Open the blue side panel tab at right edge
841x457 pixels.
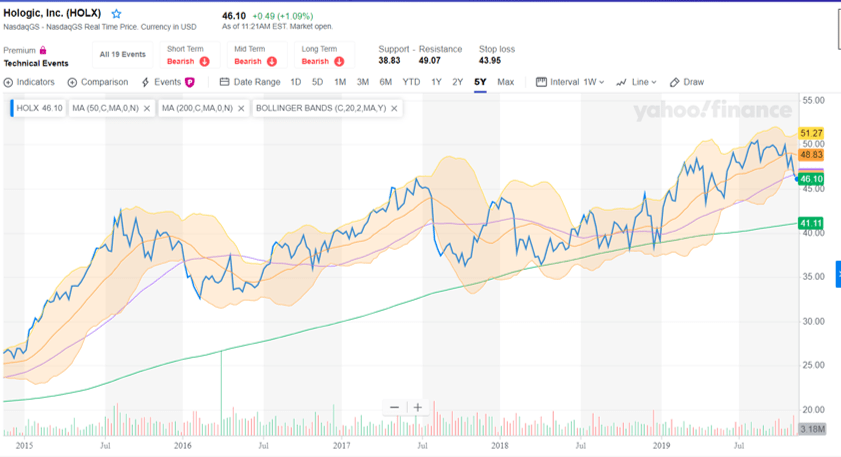pyautogui.click(x=838, y=274)
